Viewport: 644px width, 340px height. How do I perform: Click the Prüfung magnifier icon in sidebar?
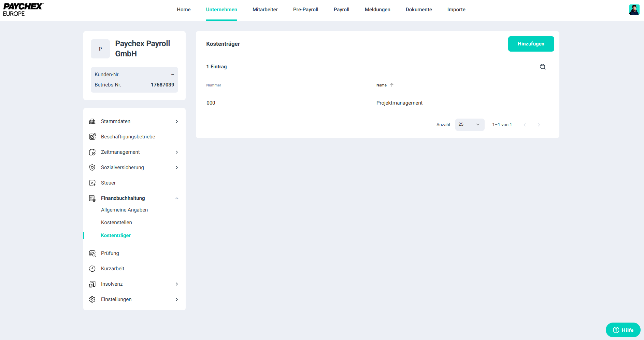click(92, 253)
